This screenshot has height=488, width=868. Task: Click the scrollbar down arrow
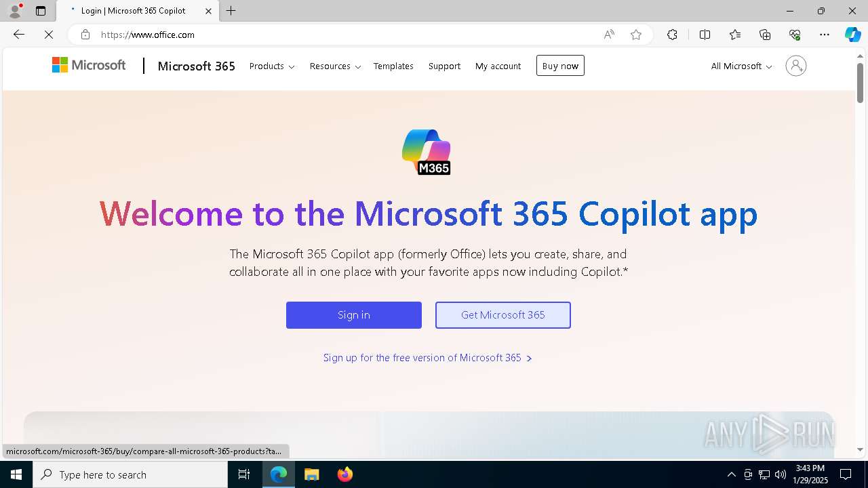tap(860, 449)
